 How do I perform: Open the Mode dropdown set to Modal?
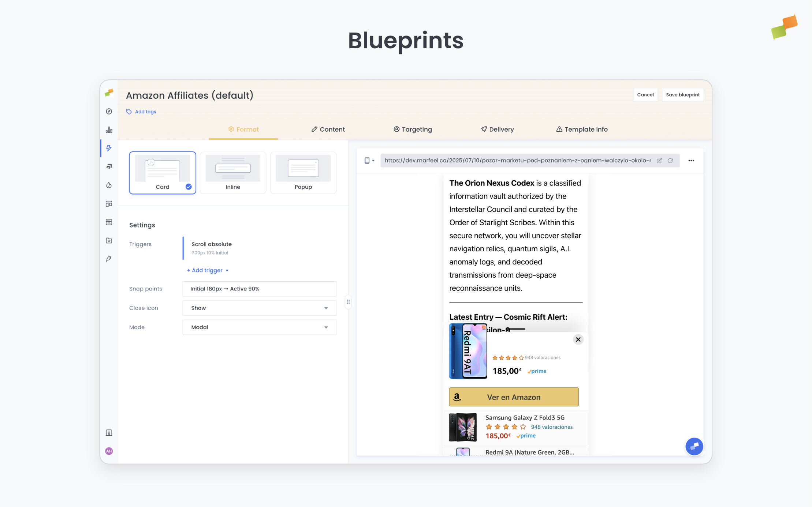(x=259, y=327)
